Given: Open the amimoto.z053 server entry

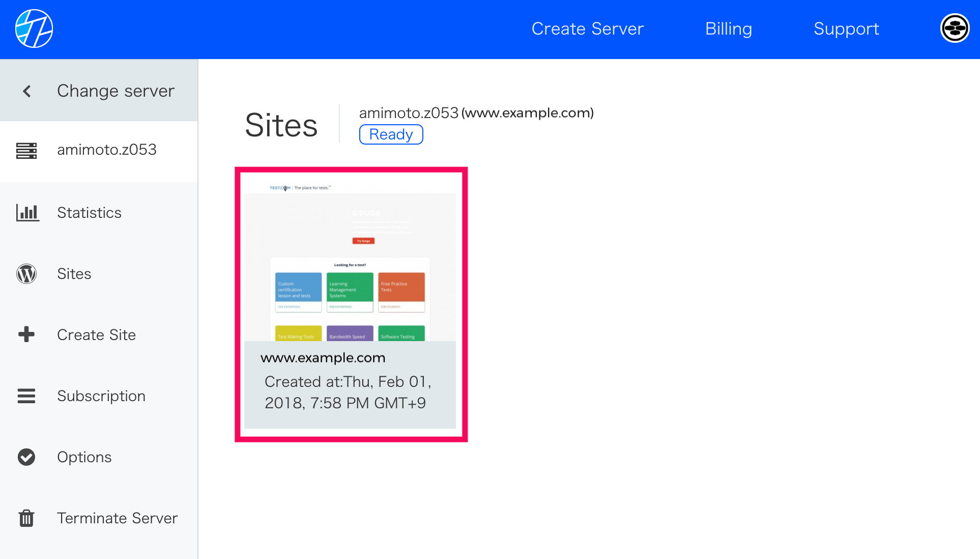Looking at the screenshot, I should coord(107,150).
